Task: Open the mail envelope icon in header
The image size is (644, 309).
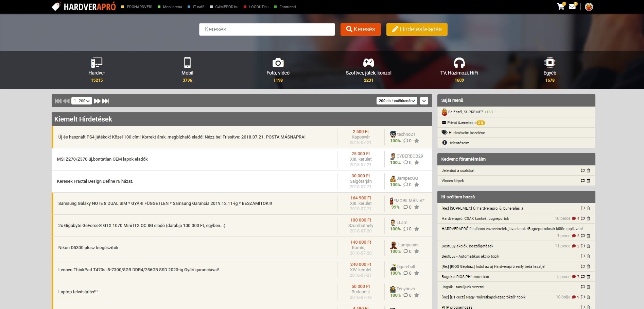Action: point(573,6)
